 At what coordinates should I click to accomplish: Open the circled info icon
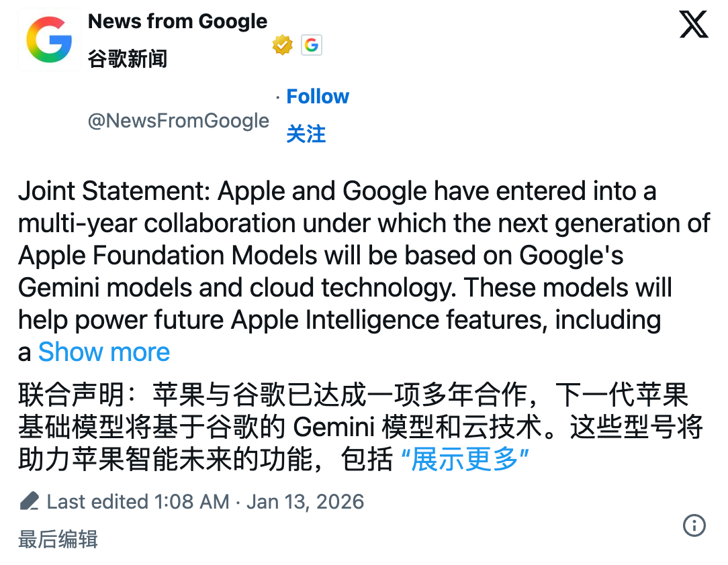pos(694,525)
